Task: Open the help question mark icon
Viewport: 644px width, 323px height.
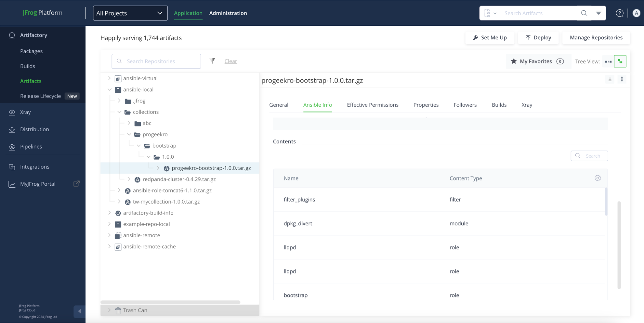Action: click(619, 13)
